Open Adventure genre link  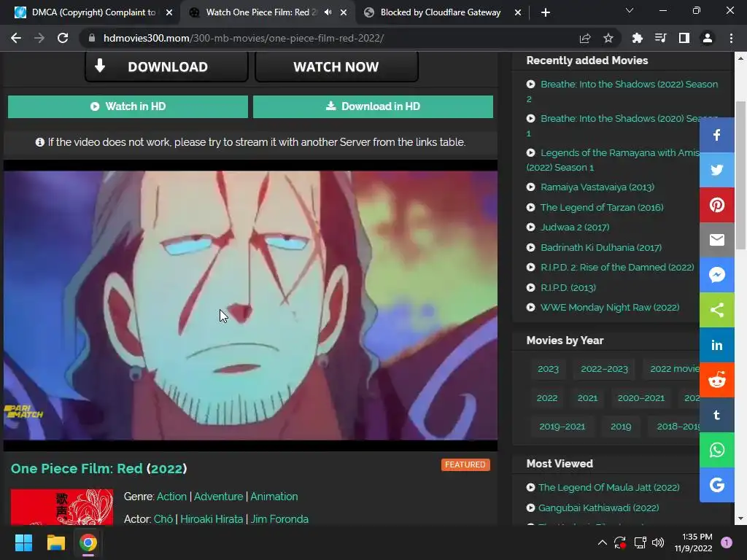(218, 496)
